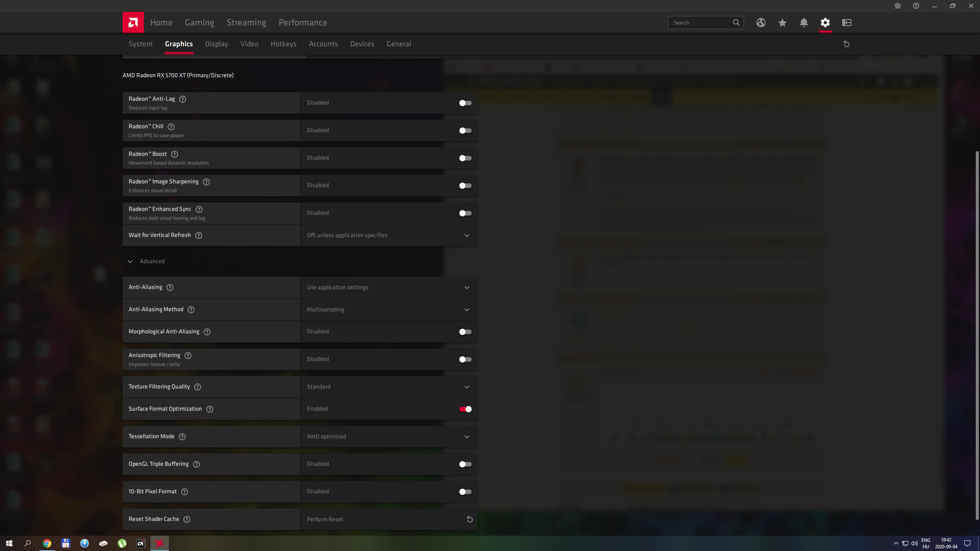Open Anti-Aliasing Method dropdown
This screenshot has height=551, width=980.
click(x=389, y=310)
